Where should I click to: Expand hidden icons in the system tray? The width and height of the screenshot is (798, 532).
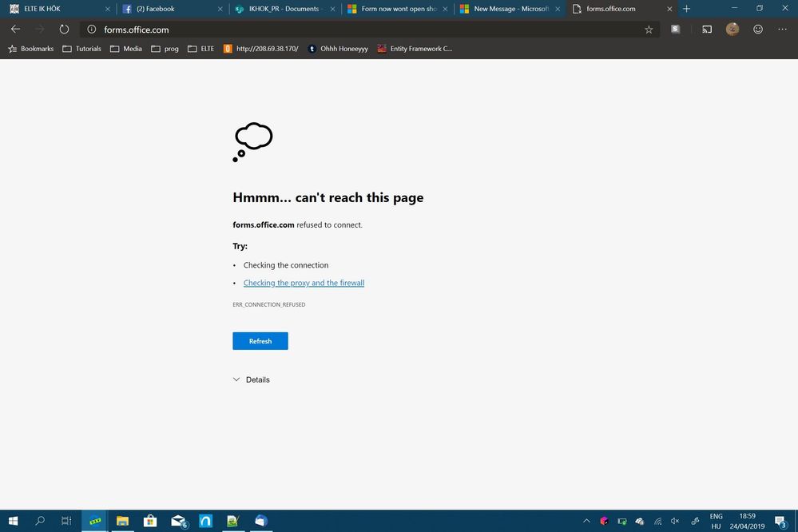(x=586, y=521)
